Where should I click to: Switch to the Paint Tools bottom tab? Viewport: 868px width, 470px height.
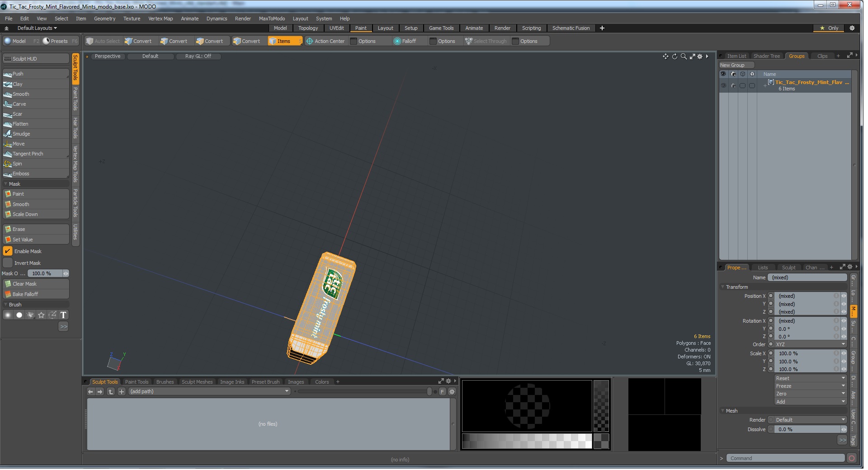click(137, 382)
